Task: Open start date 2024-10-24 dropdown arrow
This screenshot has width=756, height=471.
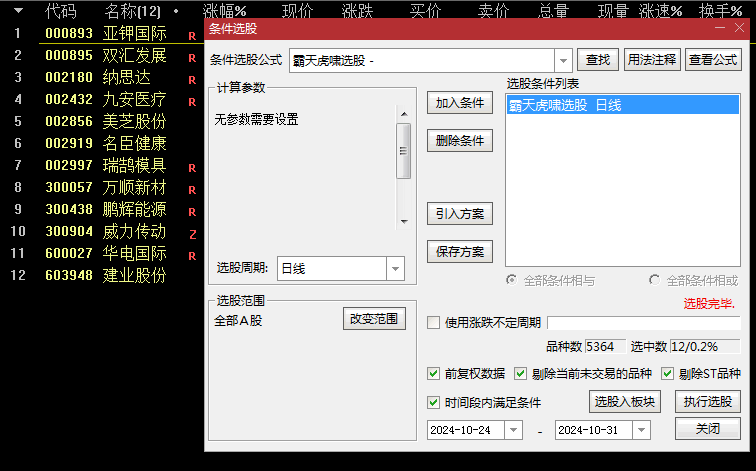Action: [513, 430]
